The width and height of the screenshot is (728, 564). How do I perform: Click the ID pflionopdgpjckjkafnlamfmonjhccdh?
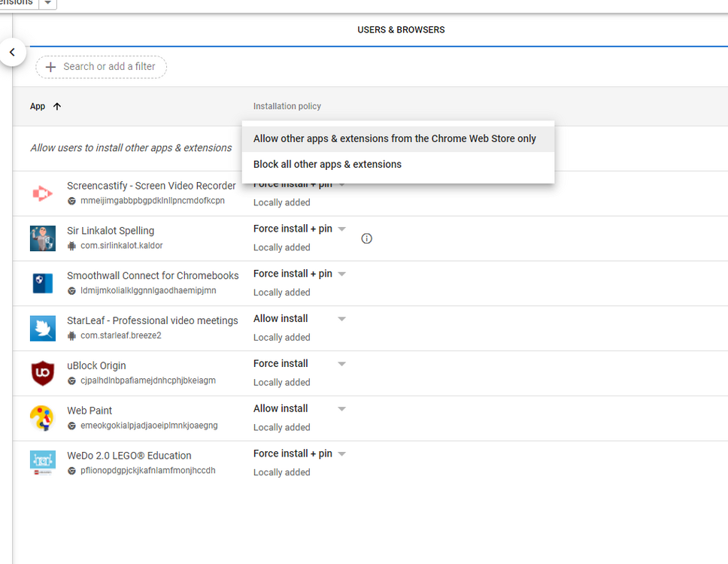point(147,471)
